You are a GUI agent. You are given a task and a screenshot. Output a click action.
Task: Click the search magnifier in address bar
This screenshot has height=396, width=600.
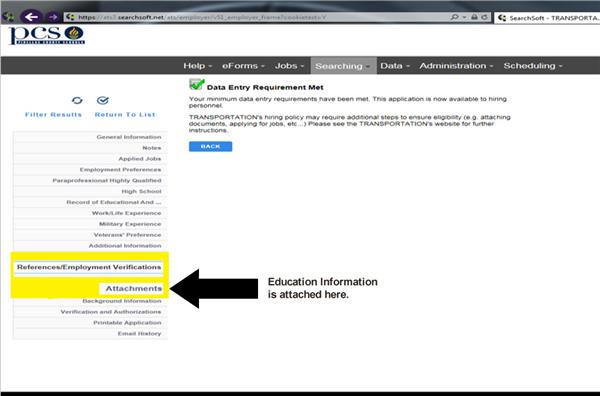455,17
